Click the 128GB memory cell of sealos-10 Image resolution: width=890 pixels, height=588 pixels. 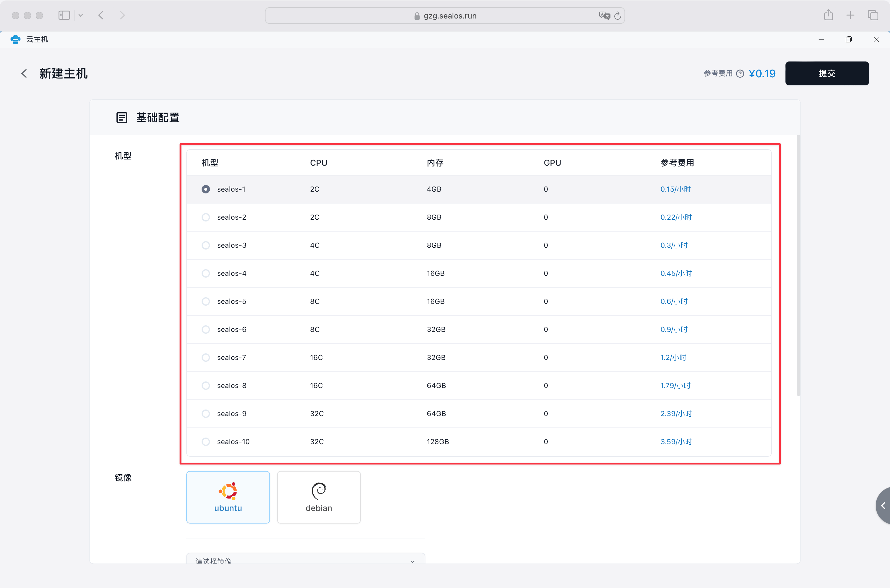[438, 442]
